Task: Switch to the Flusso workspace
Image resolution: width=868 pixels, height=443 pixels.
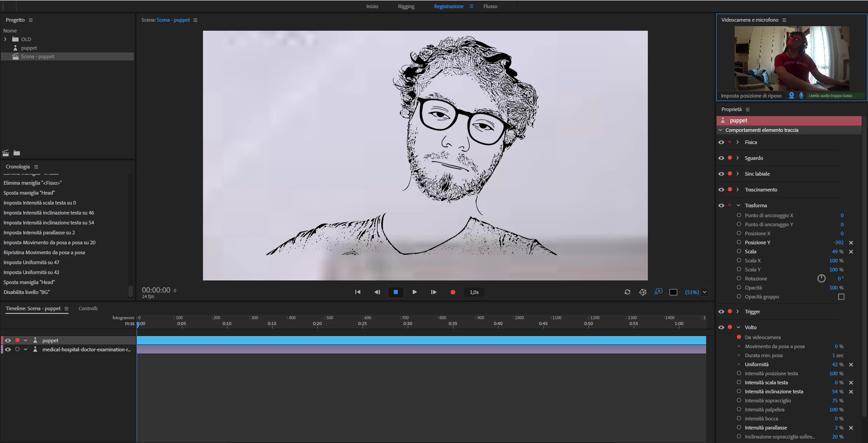Action: [x=490, y=6]
